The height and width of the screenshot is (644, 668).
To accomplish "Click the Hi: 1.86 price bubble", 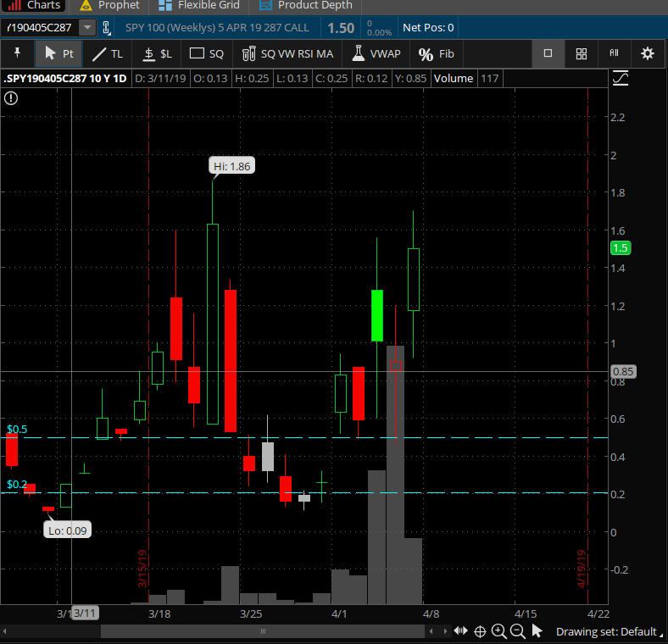I will [231, 166].
